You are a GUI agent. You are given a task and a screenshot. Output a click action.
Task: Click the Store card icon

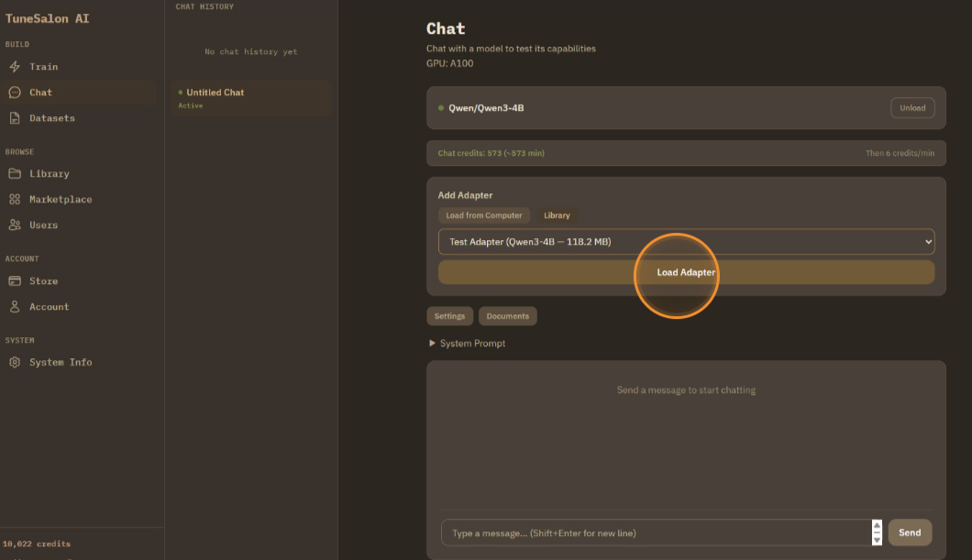pyautogui.click(x=15, y=281)
